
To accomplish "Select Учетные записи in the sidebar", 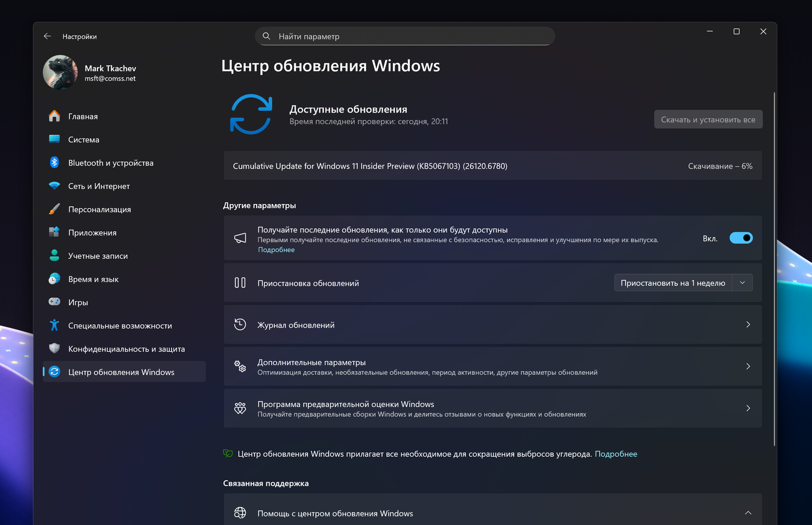I will (x=97, y=256).
